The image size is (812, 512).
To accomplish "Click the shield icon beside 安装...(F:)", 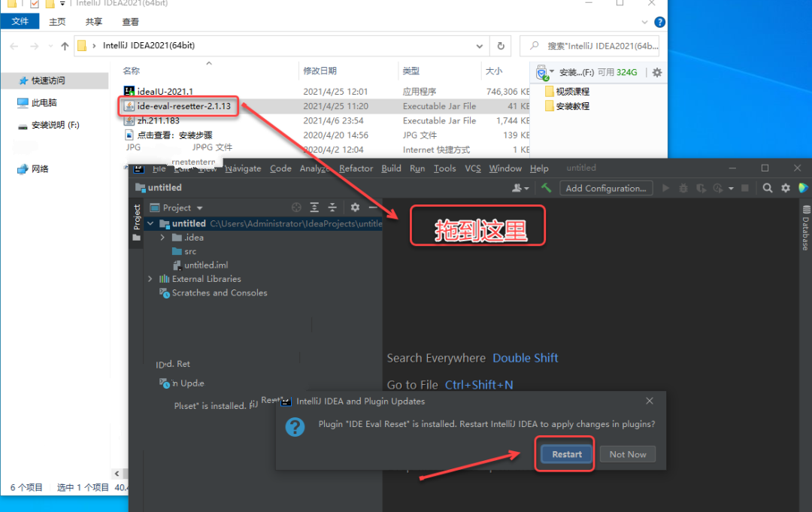I will (x=541, y=72).
